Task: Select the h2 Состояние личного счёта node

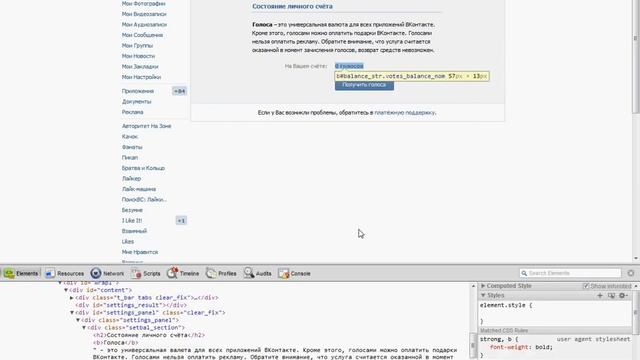Action: pos(149,335)
